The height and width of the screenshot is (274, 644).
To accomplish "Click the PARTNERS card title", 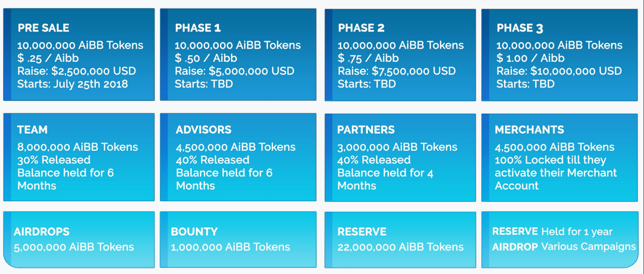I will (x=366, y=130).
